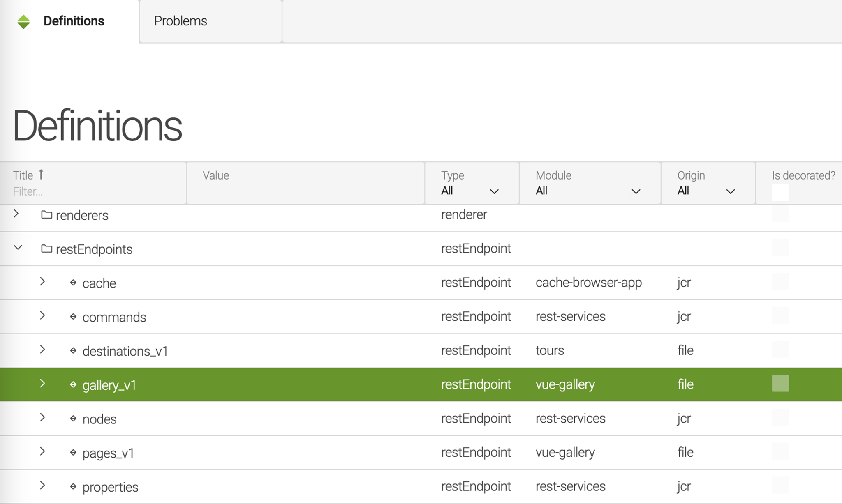Open the Type filter dropdown

point(470,191)
